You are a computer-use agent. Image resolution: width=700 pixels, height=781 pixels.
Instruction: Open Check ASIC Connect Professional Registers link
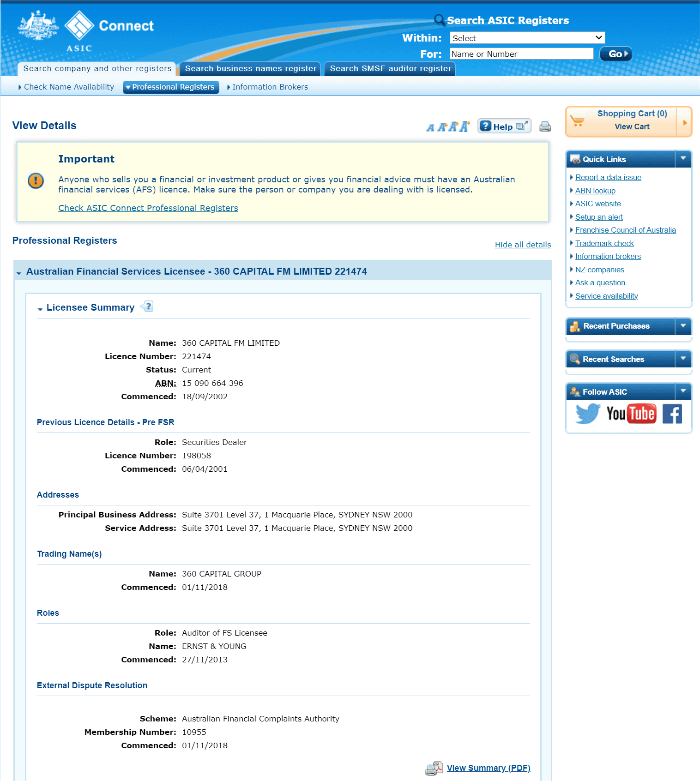(148, 208)
